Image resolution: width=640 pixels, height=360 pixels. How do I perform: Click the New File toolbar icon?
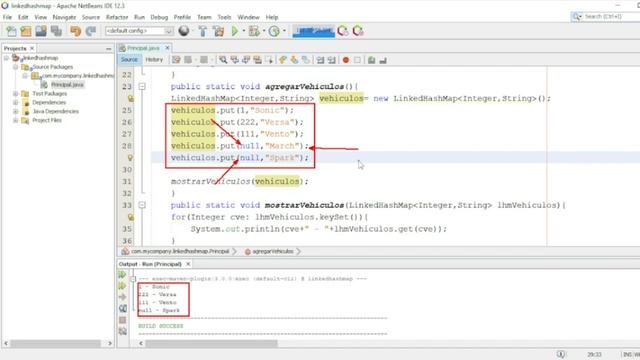pyautogui.click(x=11, y=31)
